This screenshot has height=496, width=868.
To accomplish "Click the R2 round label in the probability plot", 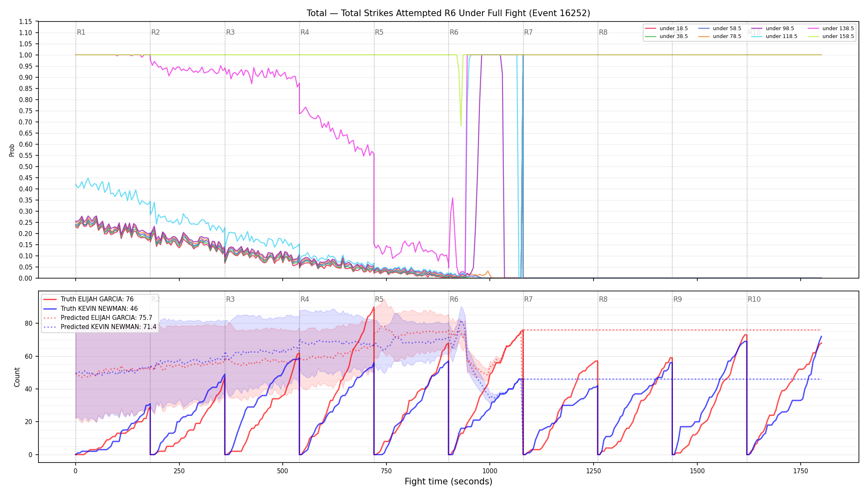I will (155, 32).
